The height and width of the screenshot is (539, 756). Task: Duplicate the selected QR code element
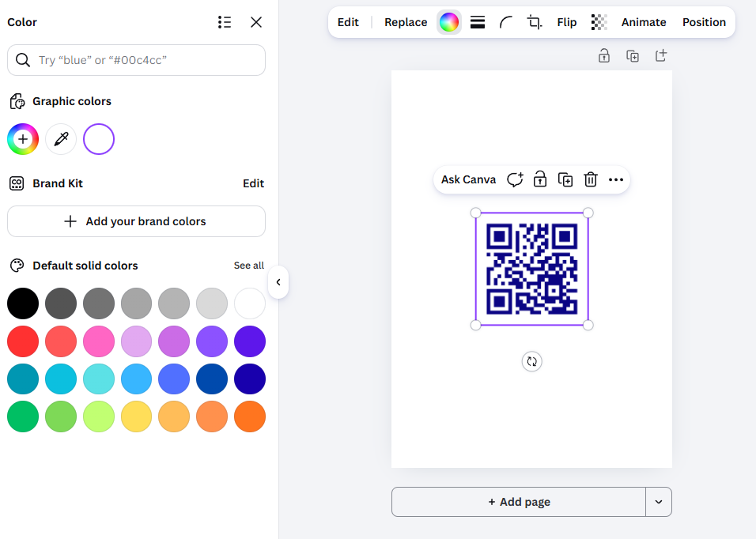(x=565, y=179)
